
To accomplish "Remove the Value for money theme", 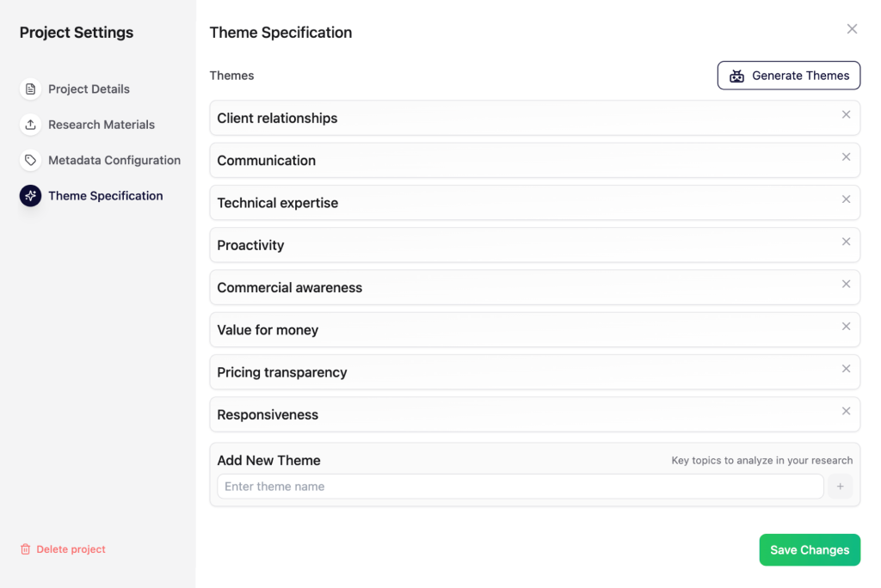I will [x=846, y=327].
